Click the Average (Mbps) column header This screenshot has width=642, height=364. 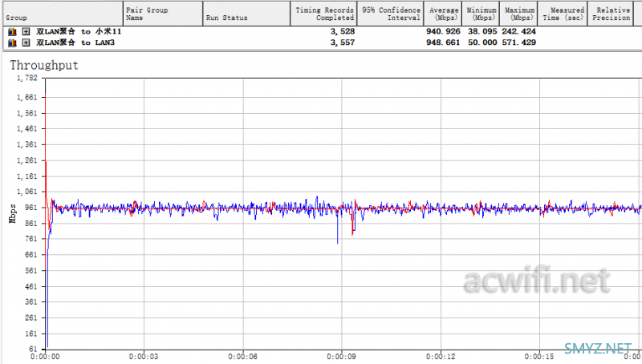443,14
